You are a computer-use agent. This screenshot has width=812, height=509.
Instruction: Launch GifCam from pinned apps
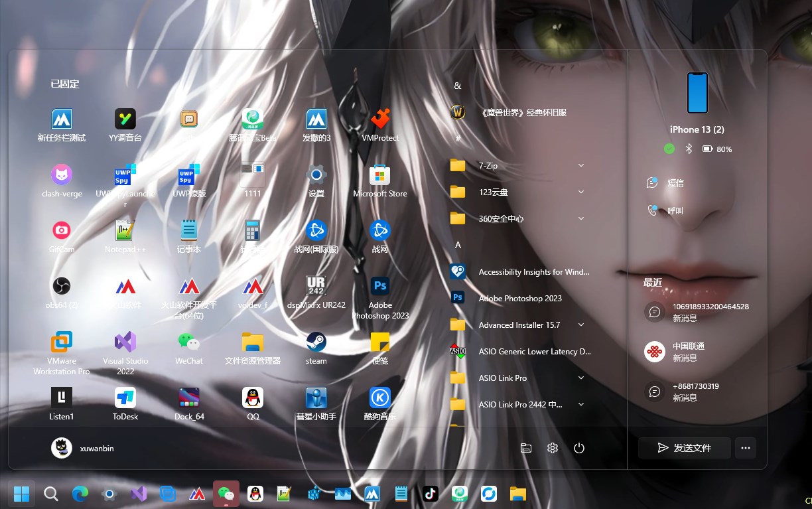(x=62, y=237)
